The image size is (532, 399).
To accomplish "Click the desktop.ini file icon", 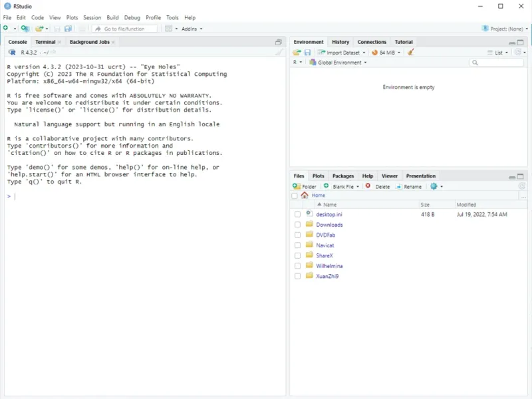I will [x=309, y=213].
